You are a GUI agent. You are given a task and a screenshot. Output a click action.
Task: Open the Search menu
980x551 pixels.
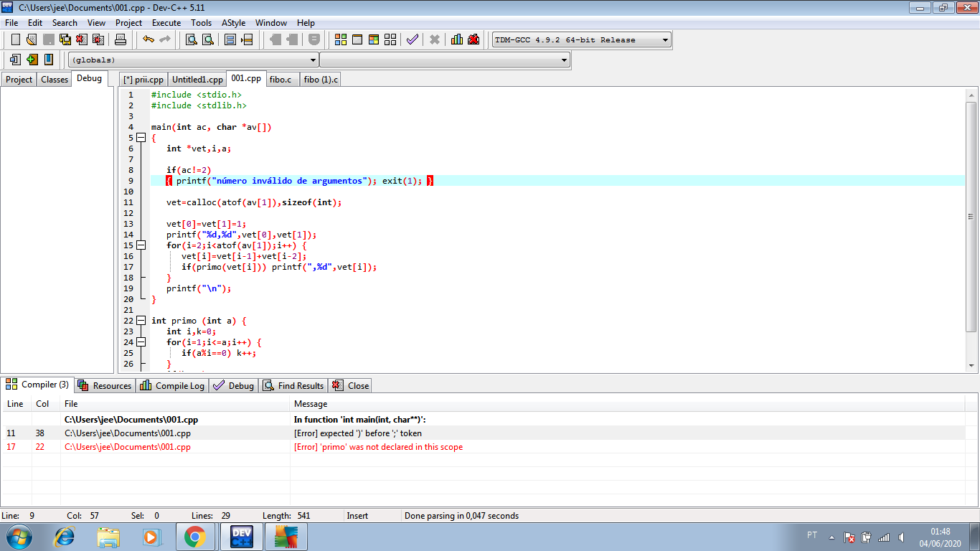pos(65,23)
